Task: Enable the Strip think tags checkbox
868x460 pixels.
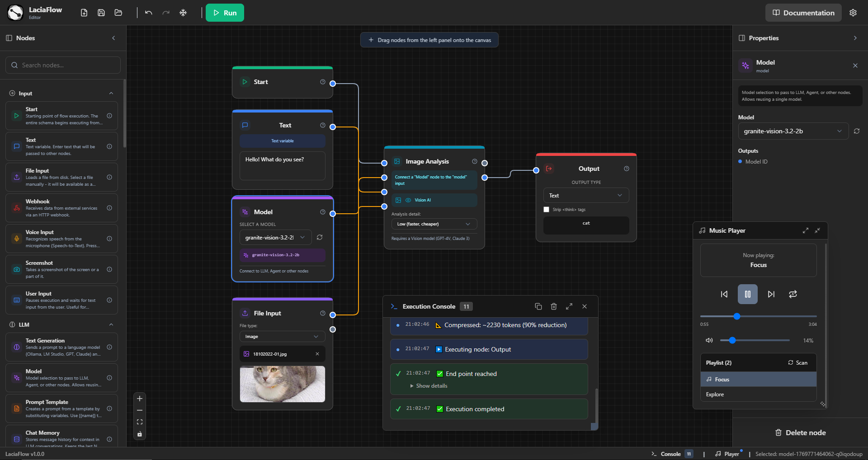Action: pos(546,210)
